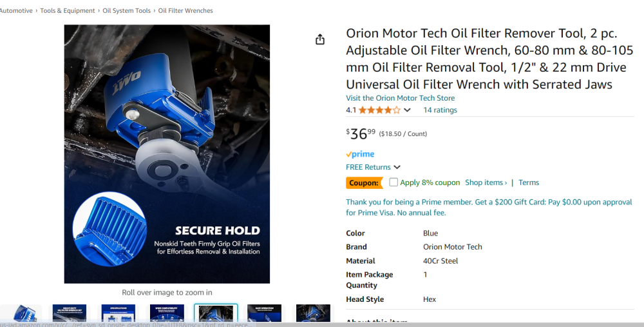Visit the Orion Motor Tech Store
This screenshot has width=644, height=327.
(400, 98)
